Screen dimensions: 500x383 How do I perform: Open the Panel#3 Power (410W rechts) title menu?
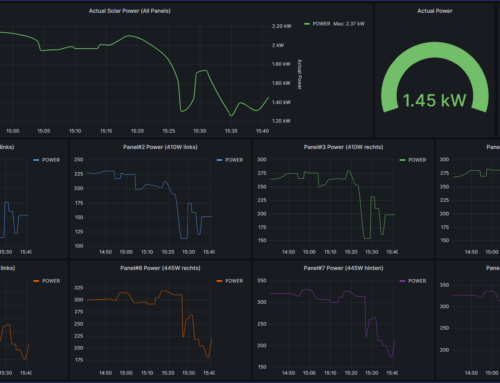[x=343, y=147]
